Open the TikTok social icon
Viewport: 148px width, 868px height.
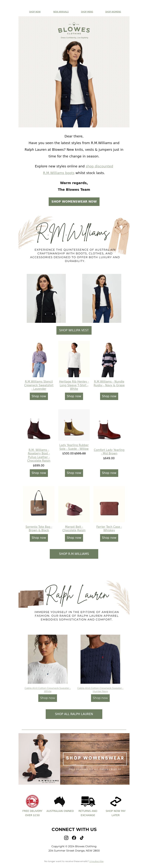[82, 838]
